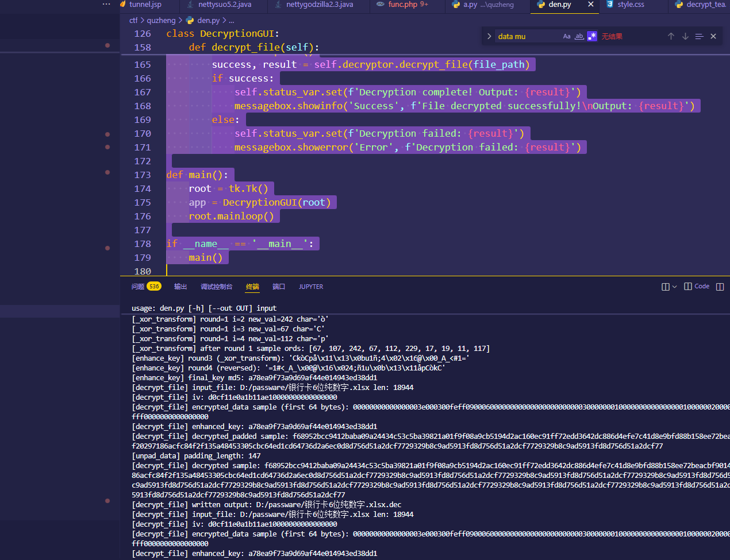Open the 调试控制台 panel tab
Screen dimensions: 730x560
pos(216,287)
